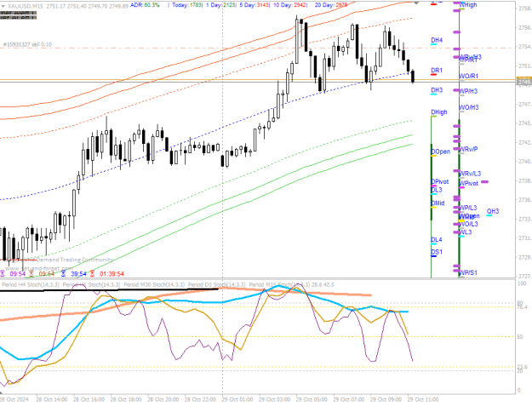Select the WRv/P weekly level label
The width and height of the screenshot is (532, 406).
tap(468, 149)
